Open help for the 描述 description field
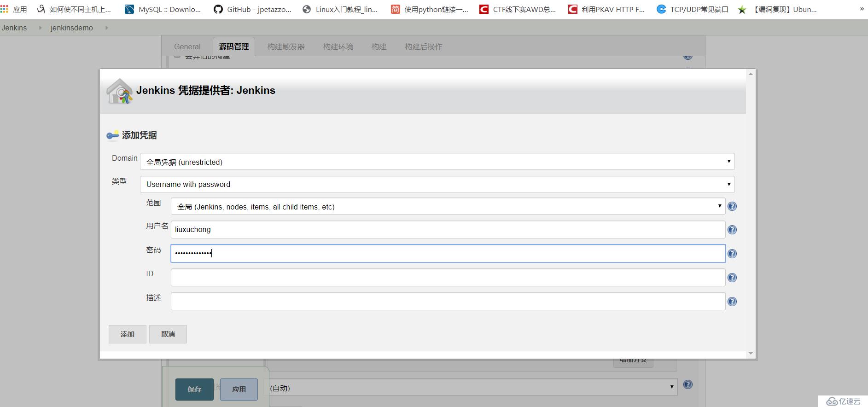 click(732, 302)
